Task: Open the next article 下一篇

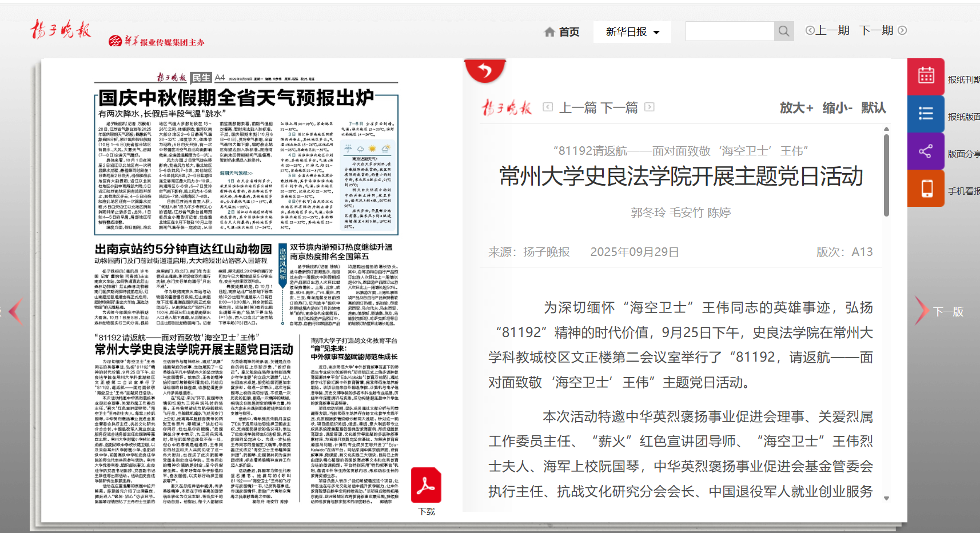Action: click(620, 107)
